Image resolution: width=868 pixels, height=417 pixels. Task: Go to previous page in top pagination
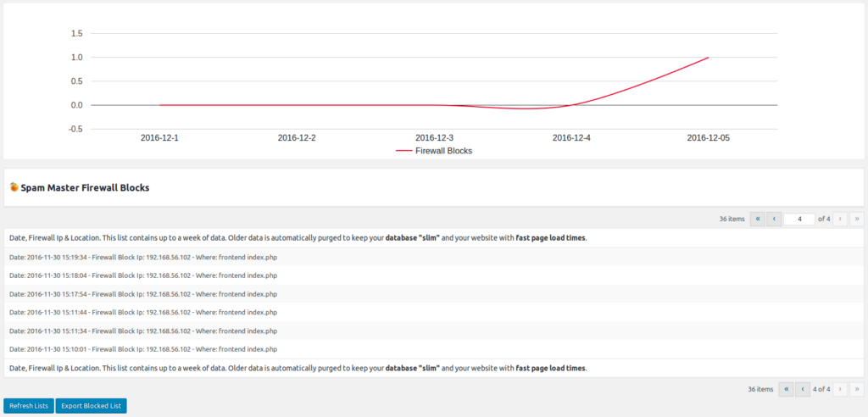tap(774, 219)
